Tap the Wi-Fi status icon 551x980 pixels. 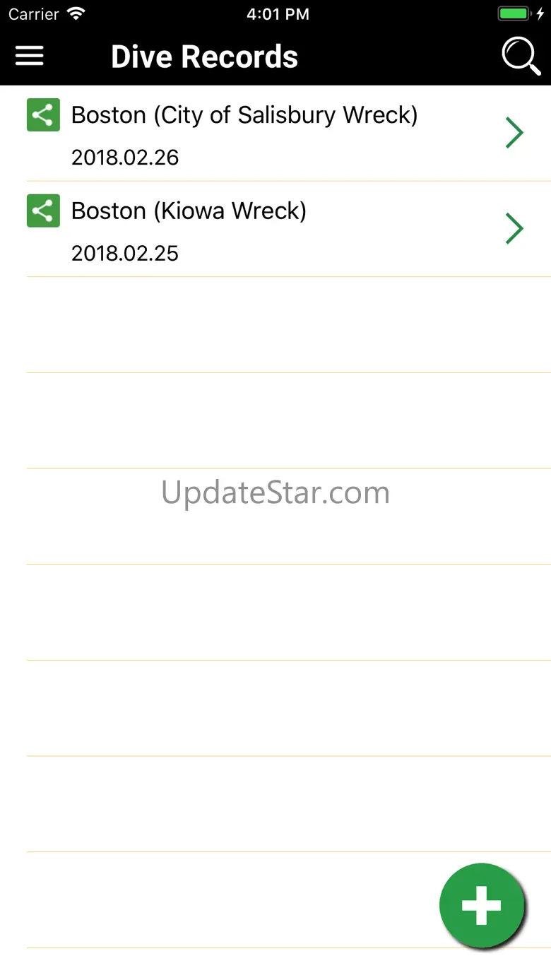click(75, 13)
